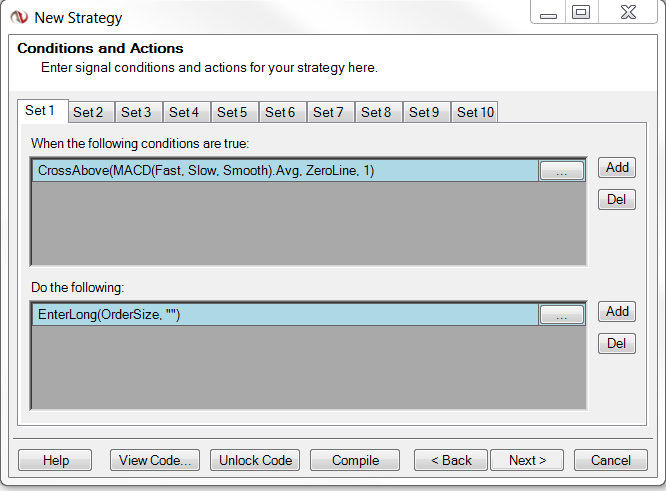The height and width of the screenshot is (491, 666).
Task: Open ellipsis editor for CrossAbove condition
Action: (x=561, y=171)
